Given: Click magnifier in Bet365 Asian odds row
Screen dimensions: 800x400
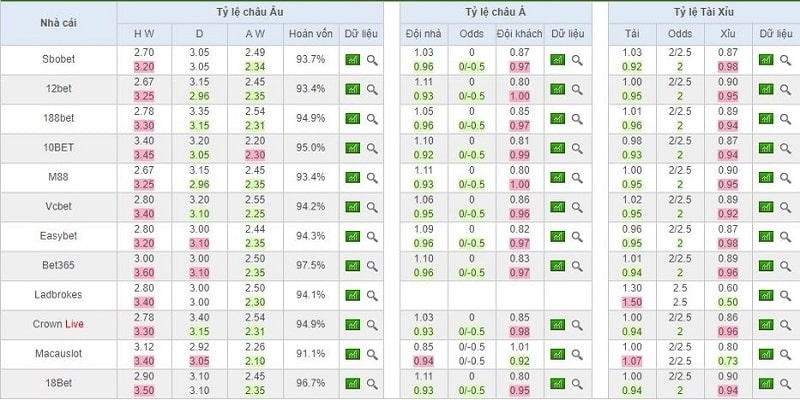Looking at the screenshot, I should (x=577, y=266).
